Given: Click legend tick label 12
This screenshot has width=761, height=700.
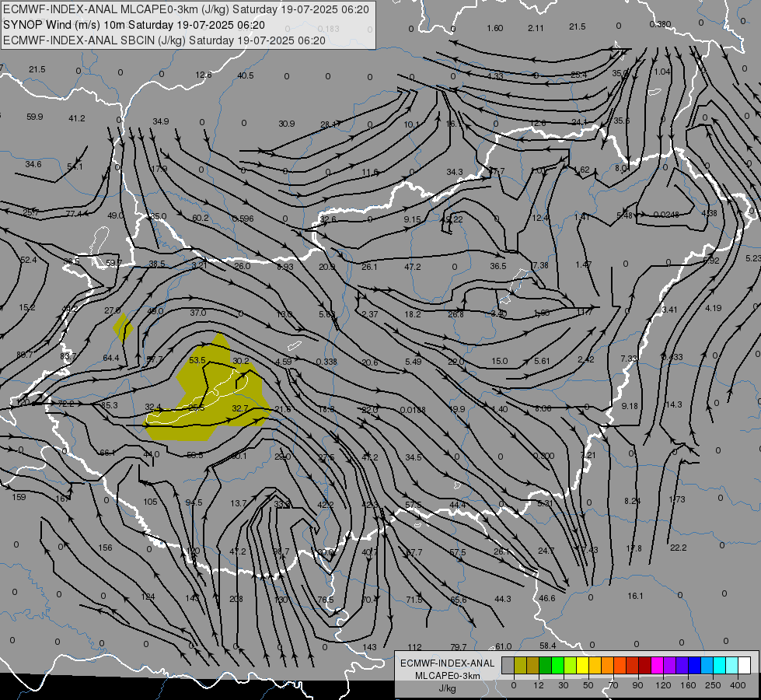Looking at the screenshot, I should pyautogui.click(x=539, y=685).
